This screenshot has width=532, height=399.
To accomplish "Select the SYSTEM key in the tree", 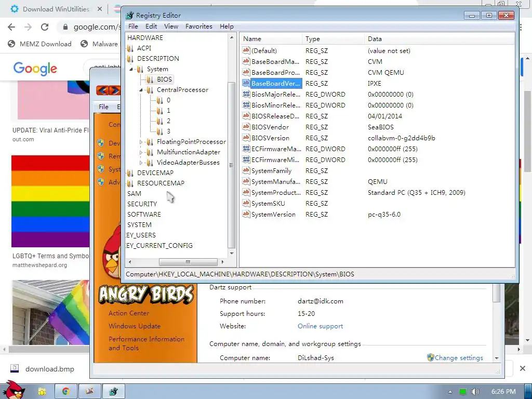I will point(139,225).
